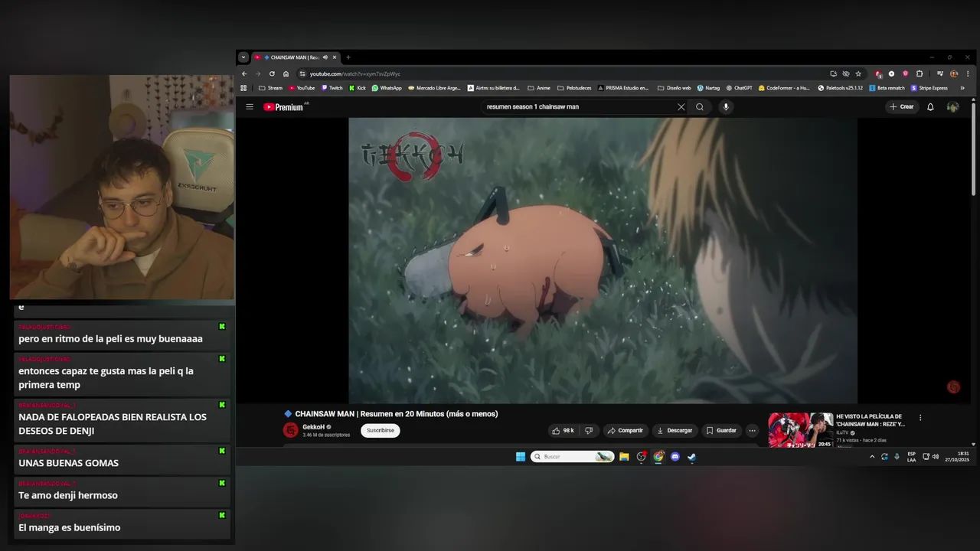
Task: Reload the YouTube page
Action: click(272, 74)
